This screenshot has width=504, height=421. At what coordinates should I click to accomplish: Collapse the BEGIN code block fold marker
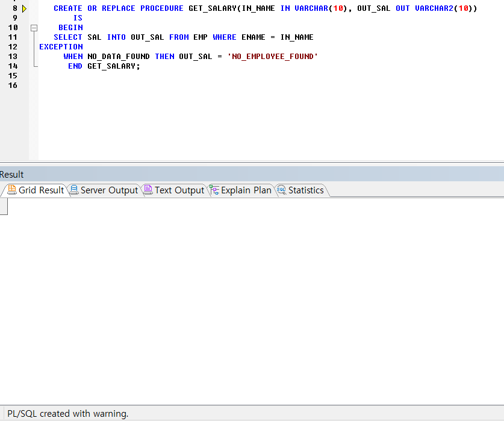tap(34, 28)
